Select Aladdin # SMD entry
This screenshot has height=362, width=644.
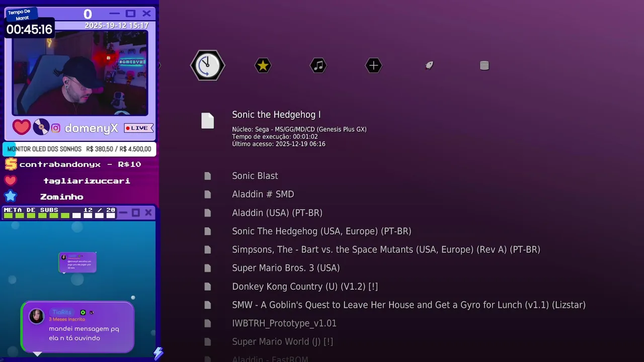263,194
